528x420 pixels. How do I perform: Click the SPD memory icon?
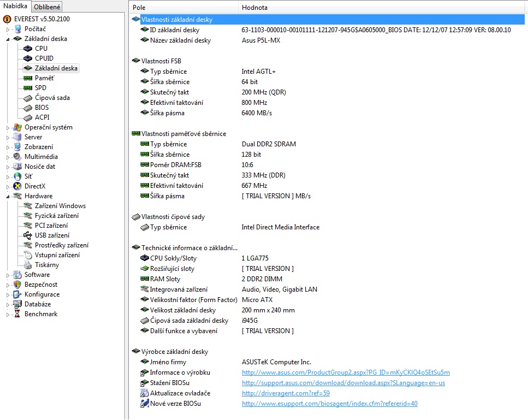[28, 88]
